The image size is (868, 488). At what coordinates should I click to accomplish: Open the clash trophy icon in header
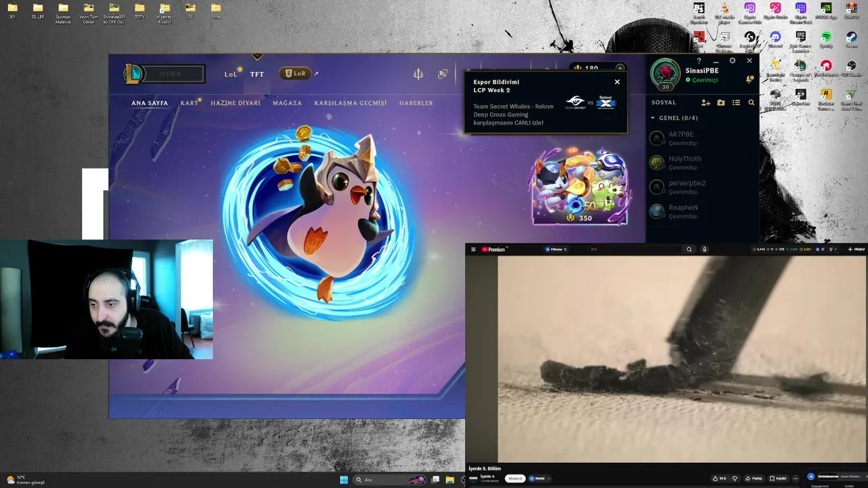tap(418, 74)
